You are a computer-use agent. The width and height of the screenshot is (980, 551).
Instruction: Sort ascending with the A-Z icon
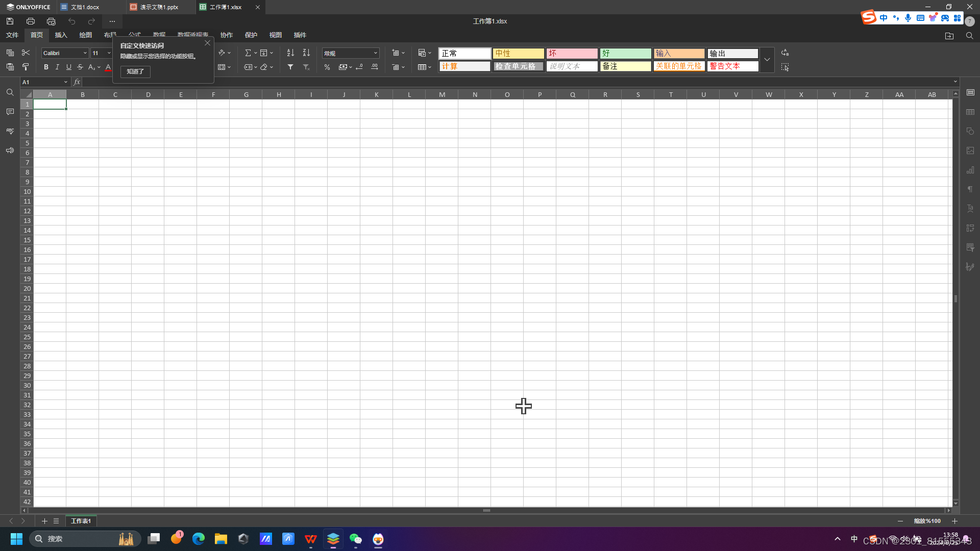pyautogui.click(x=290, y=53)
